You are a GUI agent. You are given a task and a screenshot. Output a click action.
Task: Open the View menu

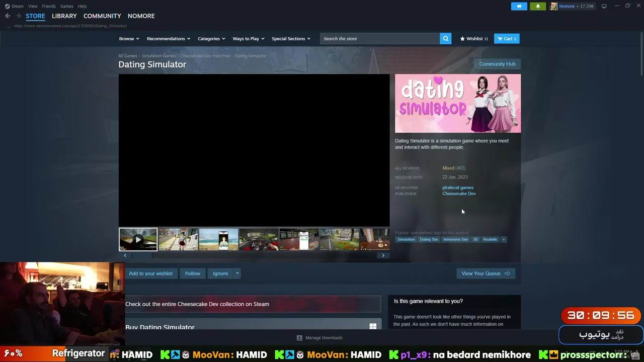tap(33, 6)
